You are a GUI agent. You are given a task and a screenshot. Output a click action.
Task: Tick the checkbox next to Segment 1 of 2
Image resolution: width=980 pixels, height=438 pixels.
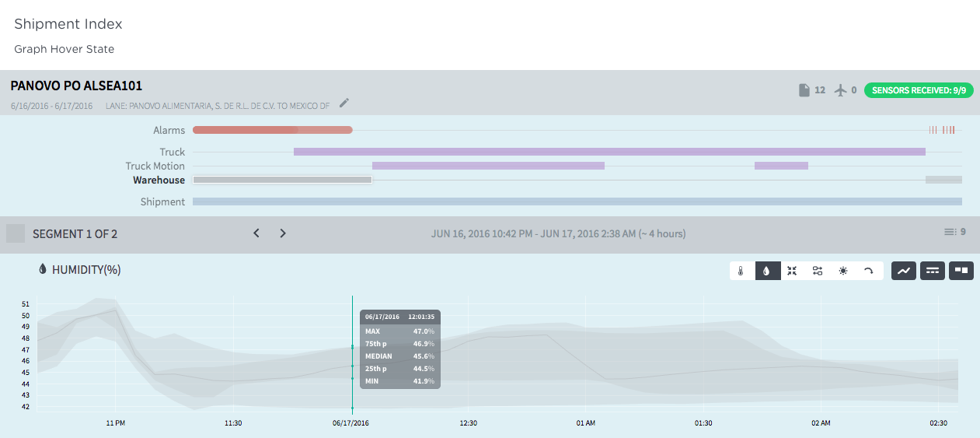coord(16,233)
